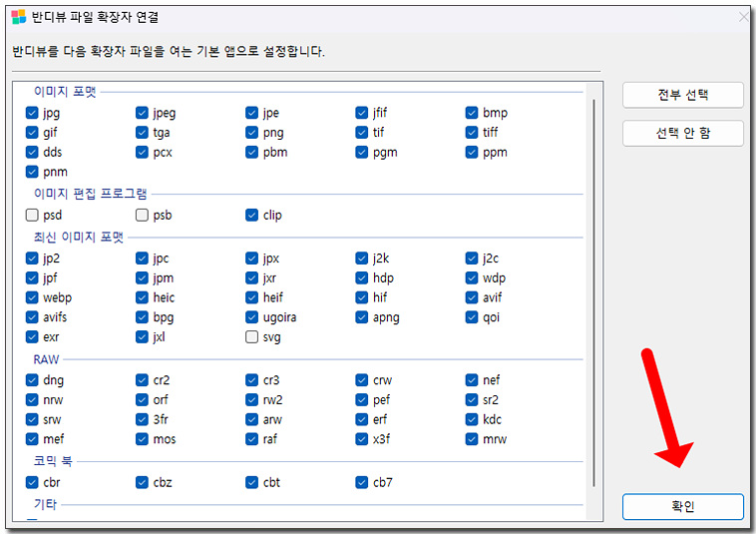
Task: Toggle the dng checkbox
Action: pyautogui.click(x=32, y=380)
